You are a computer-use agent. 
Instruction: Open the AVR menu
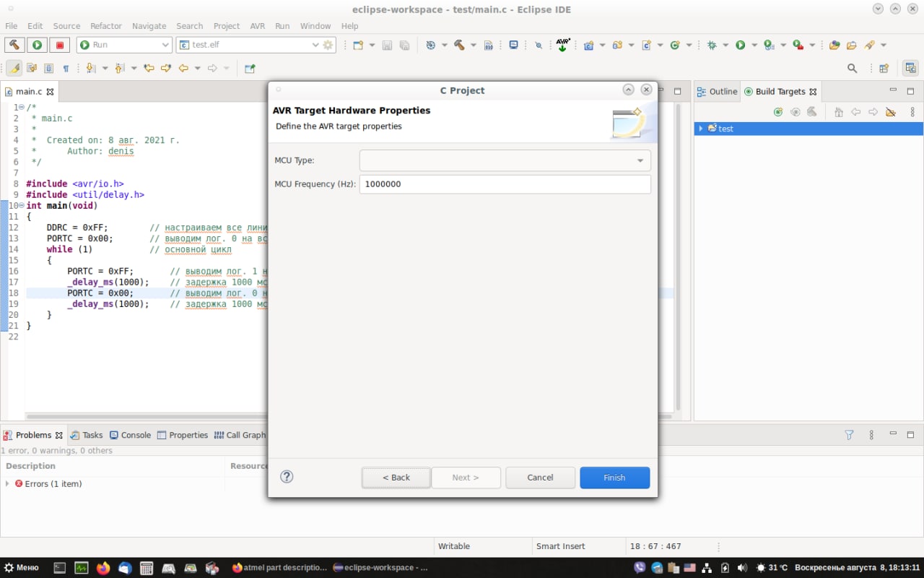click(258, 25)
